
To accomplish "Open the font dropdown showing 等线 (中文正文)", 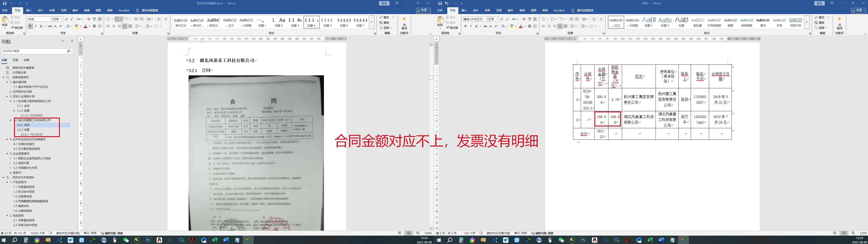I will pyautogui.click(x=486, y=19).
